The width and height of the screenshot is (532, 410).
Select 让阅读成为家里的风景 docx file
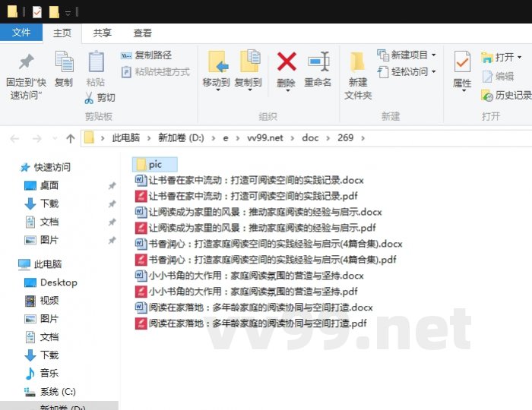click(258, 212)
